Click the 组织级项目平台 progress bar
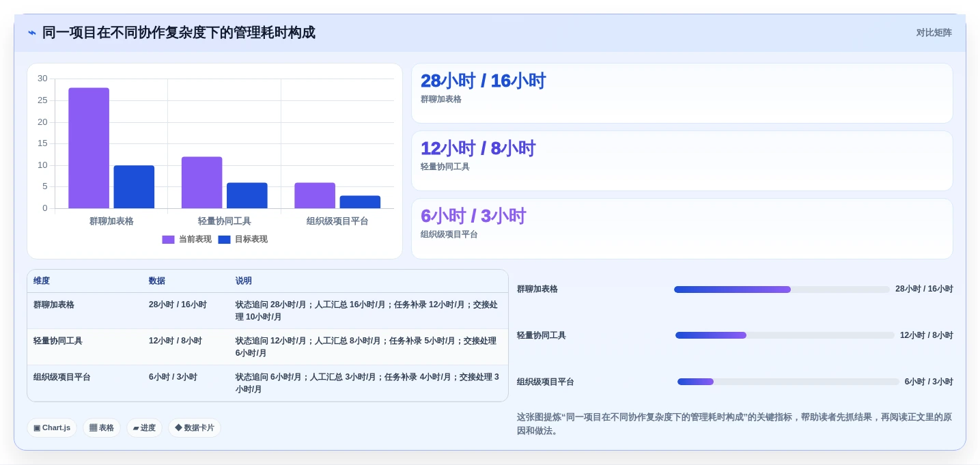 (788, 382)
